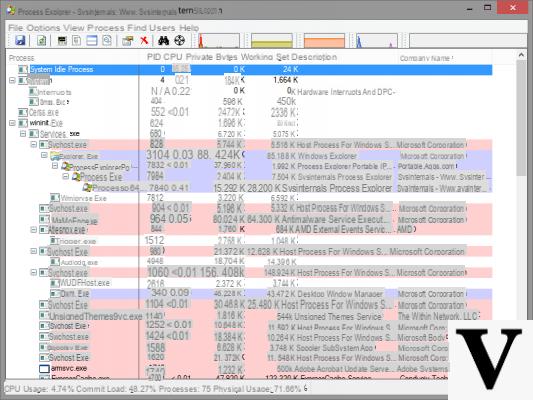Viewport: 533px width, 400px height.
Task: Open the View menu
Action: pos(73,28)
